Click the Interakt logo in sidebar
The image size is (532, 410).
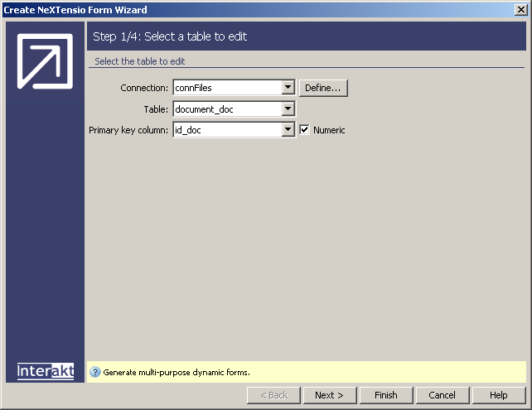point(46,371)
